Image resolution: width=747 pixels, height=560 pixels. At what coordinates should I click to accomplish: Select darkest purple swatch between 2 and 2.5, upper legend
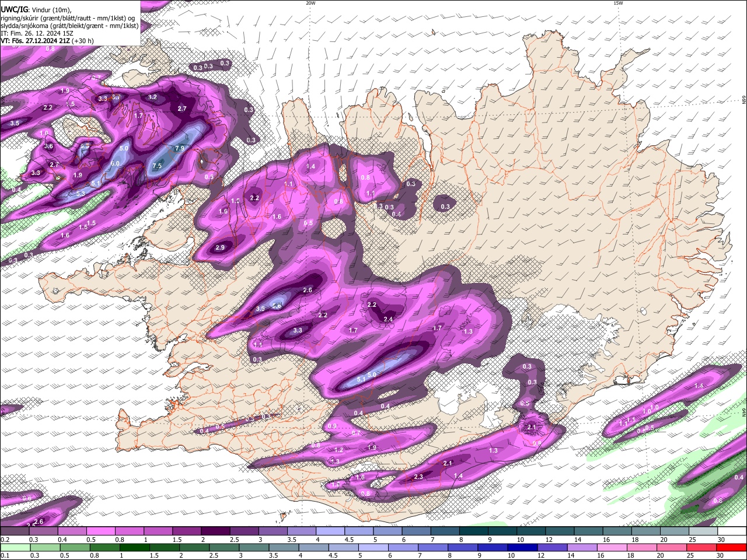tap(215, 531)
